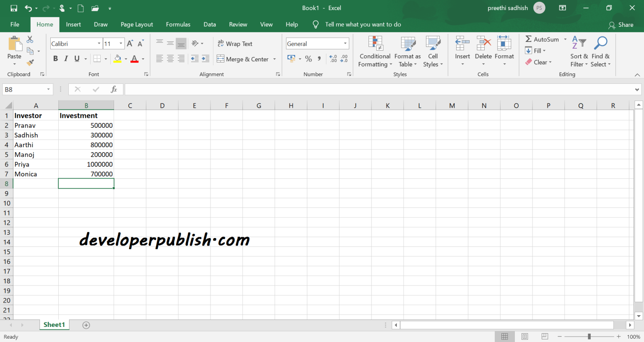Click the Increase Font Size icon
Viewport: 644px width, 342px height.
click(x=130, y=44)
